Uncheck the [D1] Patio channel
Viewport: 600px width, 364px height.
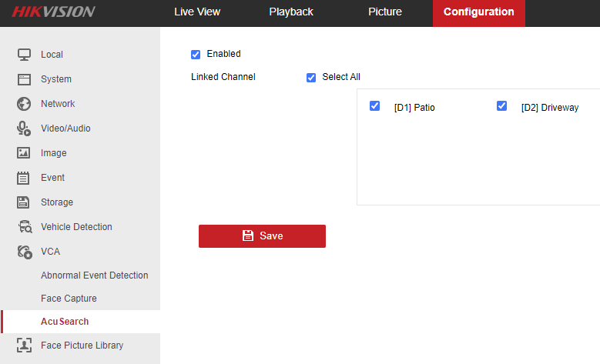coord(375,106)
